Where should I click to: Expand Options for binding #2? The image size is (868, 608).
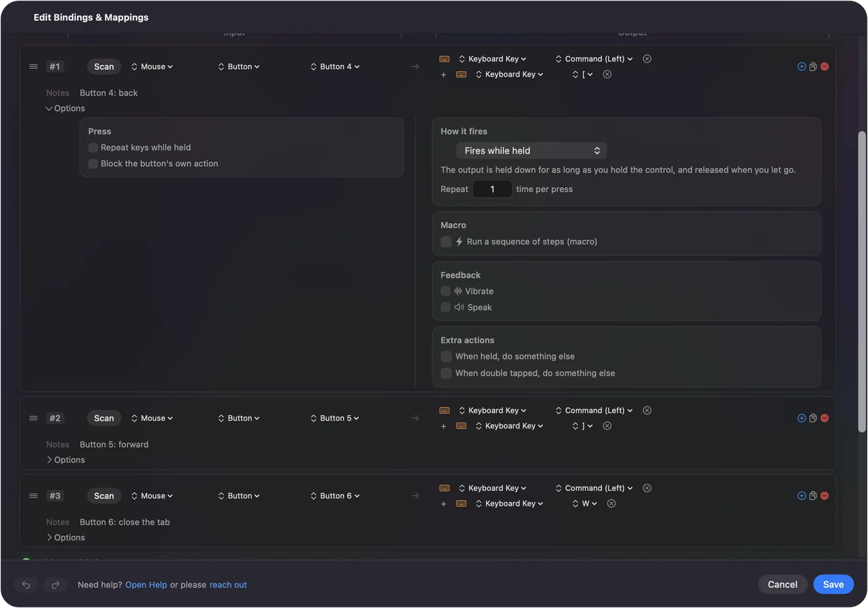65,460
